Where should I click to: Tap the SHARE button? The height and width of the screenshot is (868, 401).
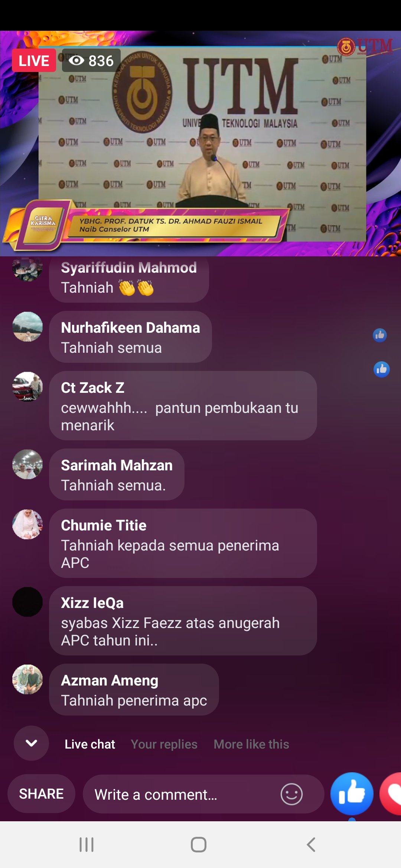(41, 794)
